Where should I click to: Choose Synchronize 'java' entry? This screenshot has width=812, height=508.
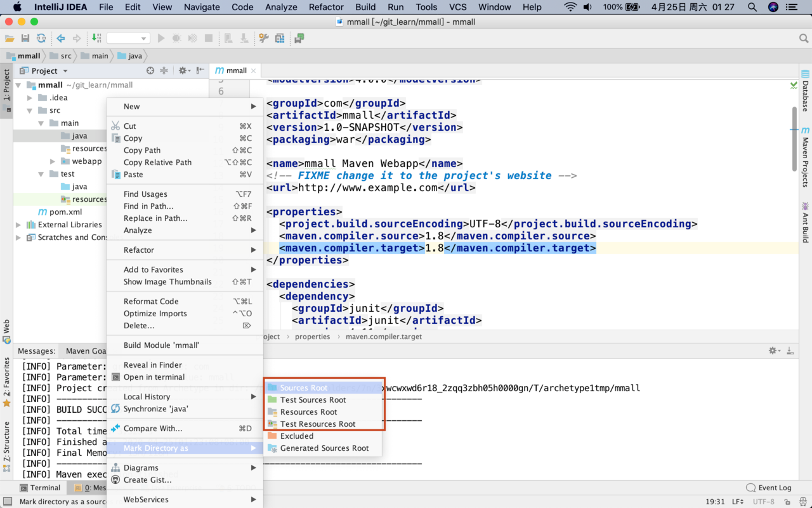click(185, 408)
